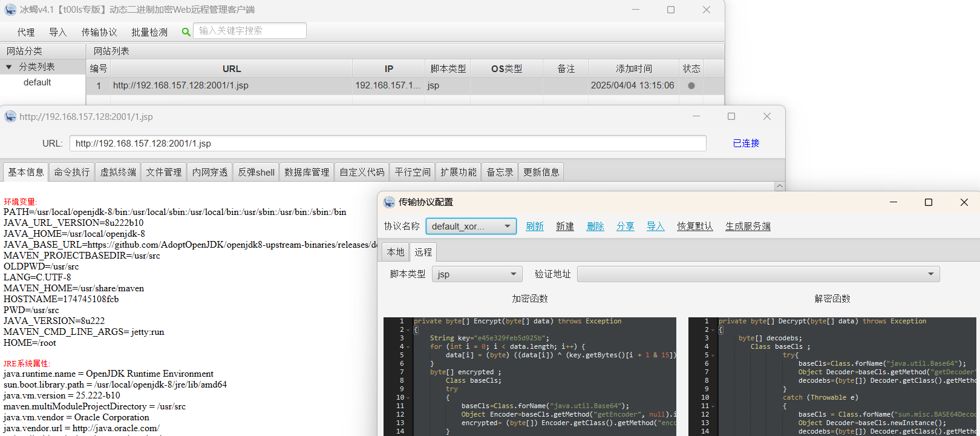Switch to the 远程 tab
Screen dimensions: 980x436
tap(423, 252)
